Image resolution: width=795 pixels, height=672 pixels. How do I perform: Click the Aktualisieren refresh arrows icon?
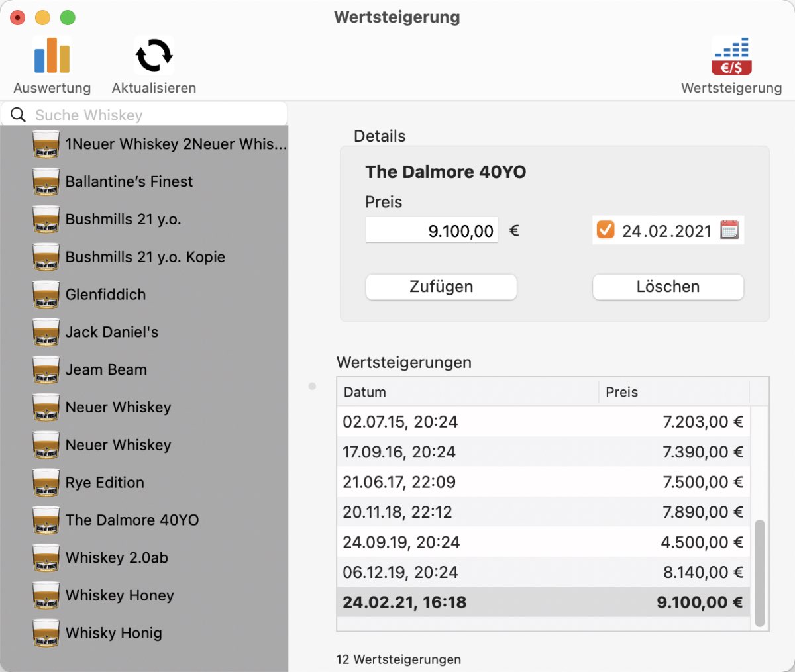[x=154, y=55]
